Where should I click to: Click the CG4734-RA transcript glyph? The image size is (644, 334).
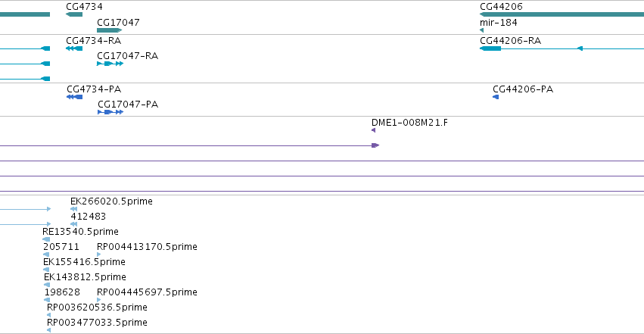tap(74, 48)
